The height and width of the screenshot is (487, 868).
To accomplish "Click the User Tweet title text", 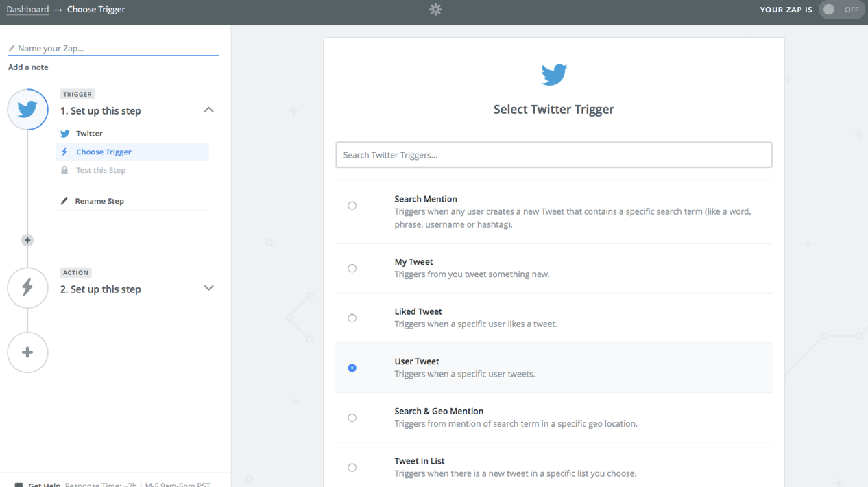I will [417, 361].
